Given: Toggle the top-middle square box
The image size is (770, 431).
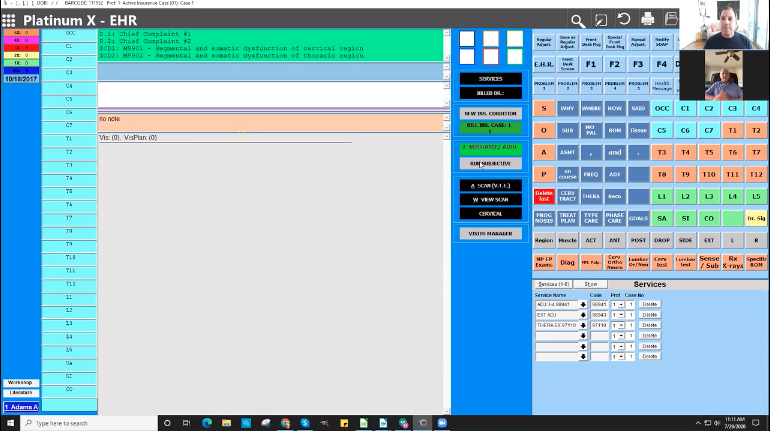Looking at the screenshot, I should tap(491, 38).
